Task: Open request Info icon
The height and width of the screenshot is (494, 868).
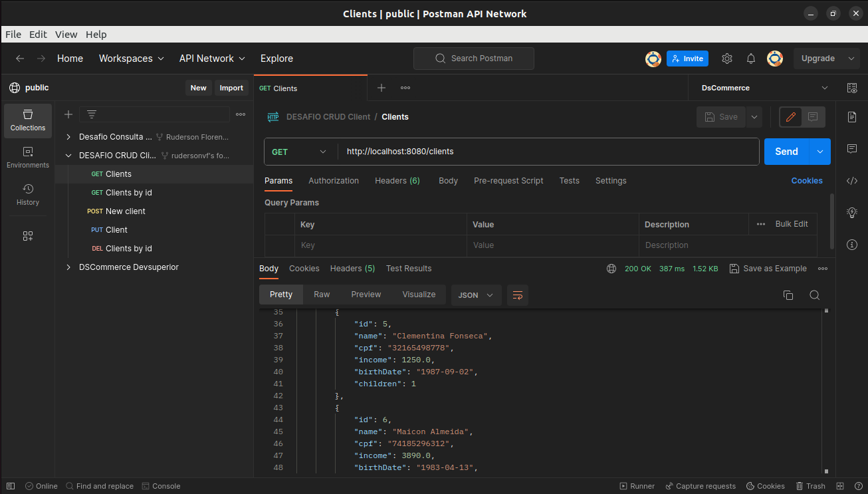Action: 852,245
